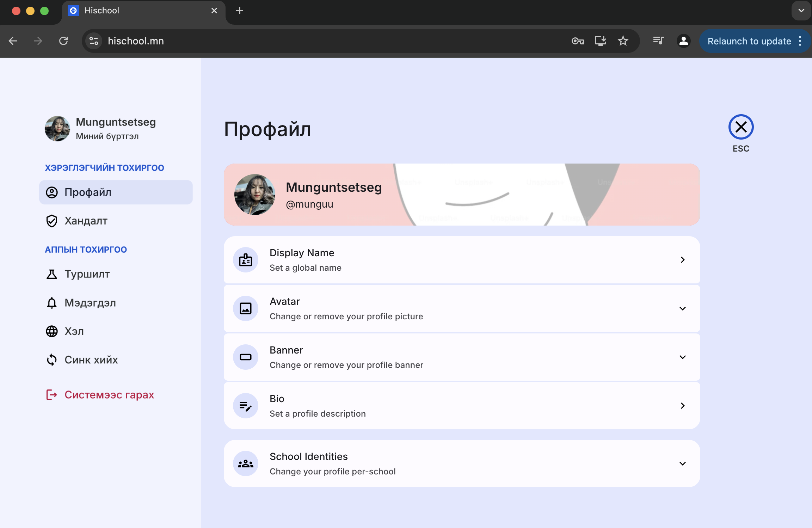Click the bell icon for Мэдэгдэл
Image resolution: width=812 pixels, height=528 pixels.
click(52, 303)
